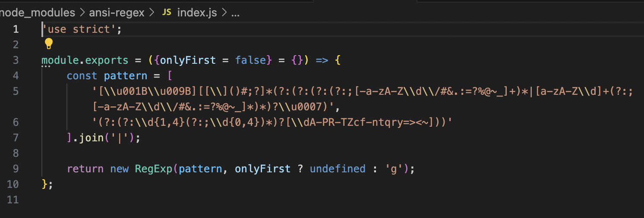
Task: Open the ansi-regex breadcrumb folder
Action: point(117,12)
